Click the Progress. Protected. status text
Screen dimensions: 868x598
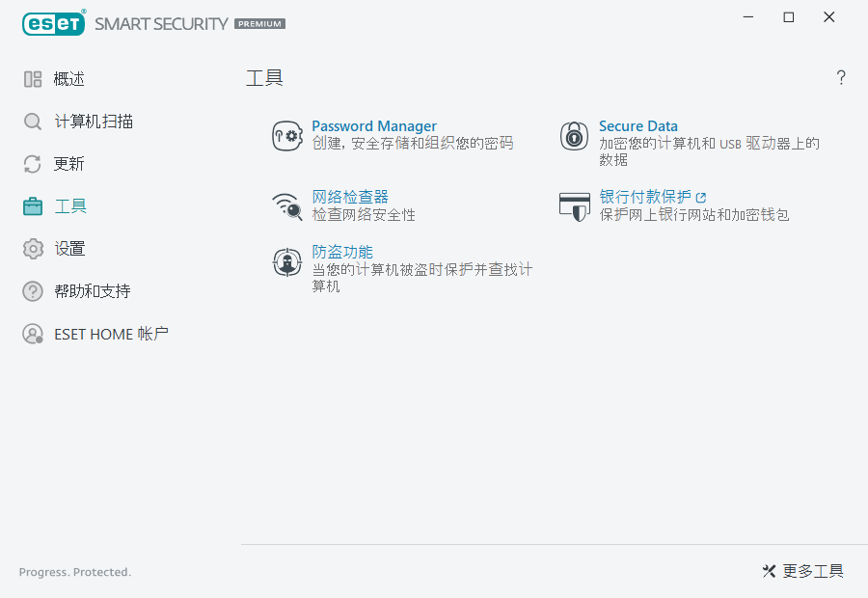pos(74,571)
